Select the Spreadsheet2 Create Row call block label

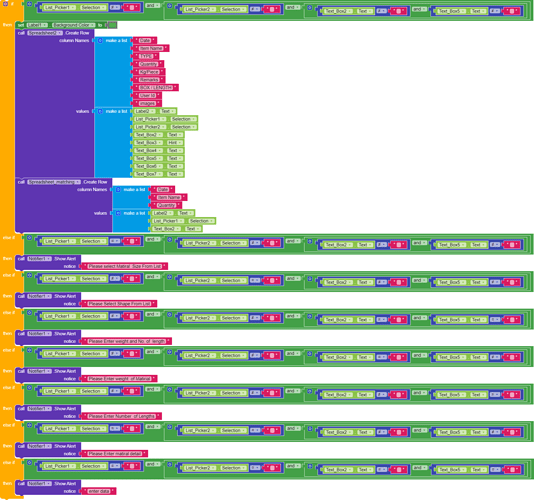77,33
